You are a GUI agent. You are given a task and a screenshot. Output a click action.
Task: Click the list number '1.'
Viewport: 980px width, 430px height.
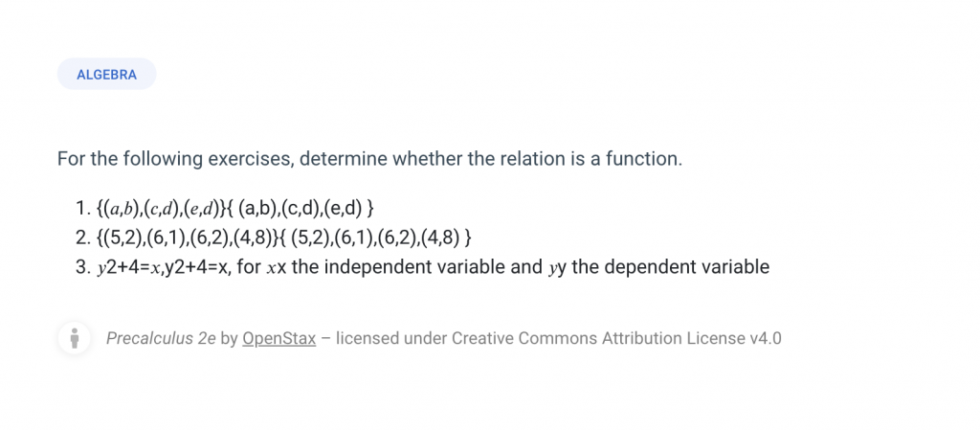(83, 209)
